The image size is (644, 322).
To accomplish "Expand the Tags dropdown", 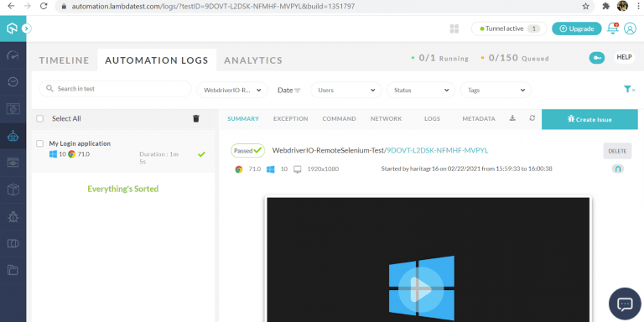I will click(496, 90).
